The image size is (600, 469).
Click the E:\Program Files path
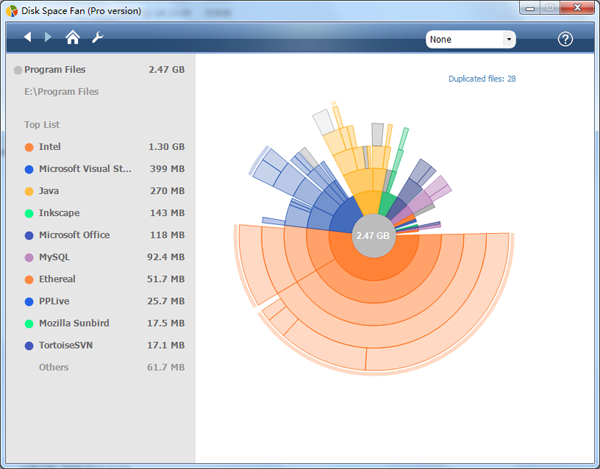(x=61, y=92)
